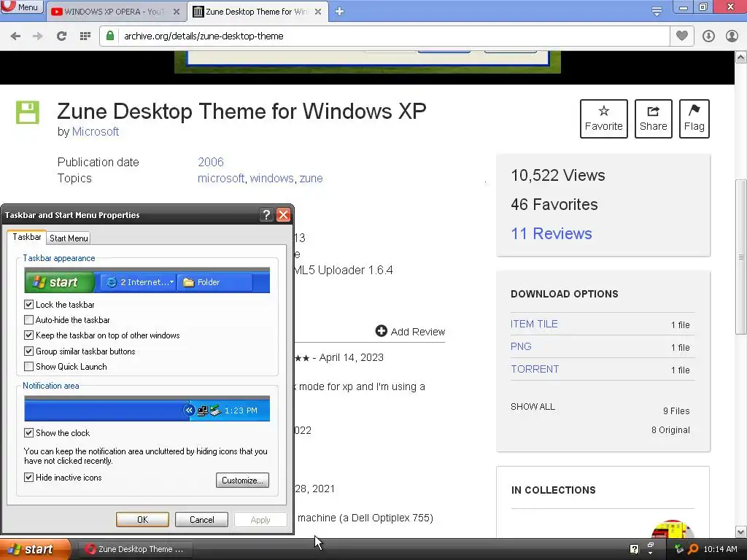Close the Taskbar and Start Menu Properties dialog
747x560 pixels.
(284, 215)
